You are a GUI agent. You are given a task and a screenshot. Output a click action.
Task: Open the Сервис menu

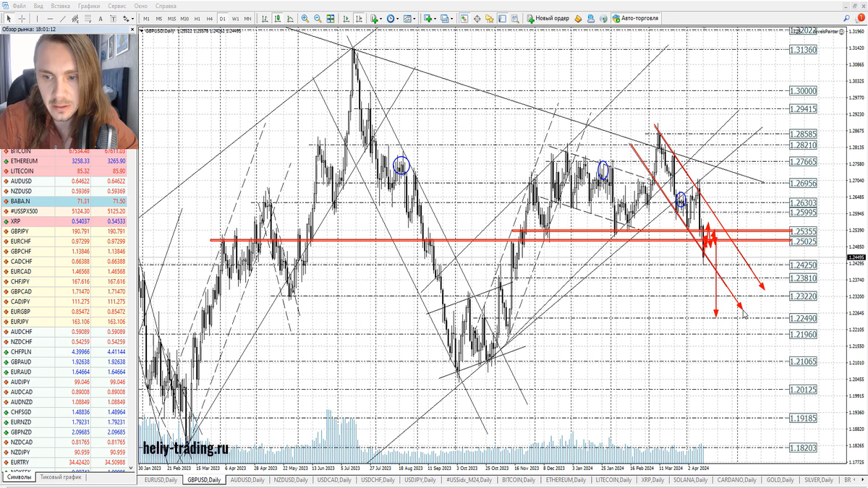[x=116, y=6]
